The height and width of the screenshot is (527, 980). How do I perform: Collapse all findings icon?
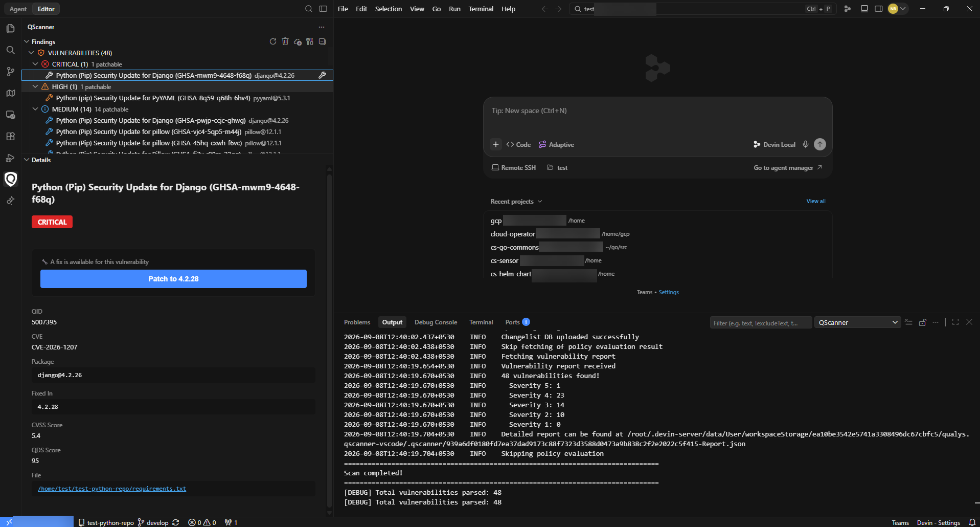322,41
